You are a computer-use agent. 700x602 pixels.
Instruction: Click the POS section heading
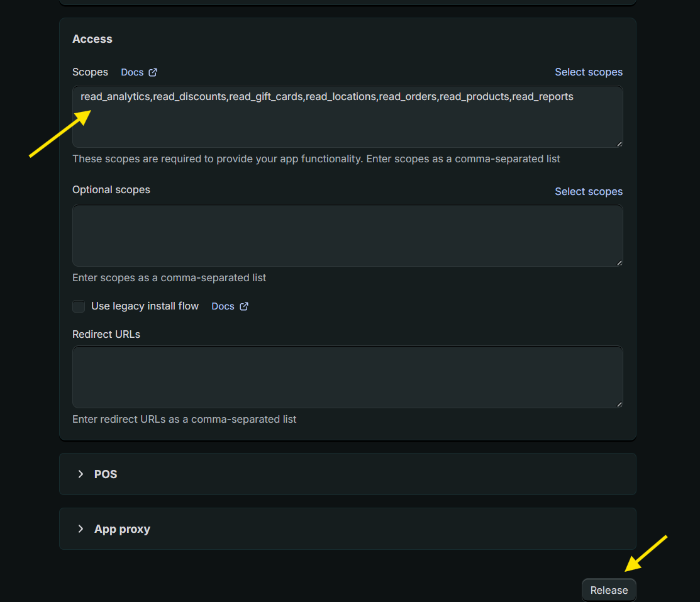pyautogui.click(x=106, y=474)
